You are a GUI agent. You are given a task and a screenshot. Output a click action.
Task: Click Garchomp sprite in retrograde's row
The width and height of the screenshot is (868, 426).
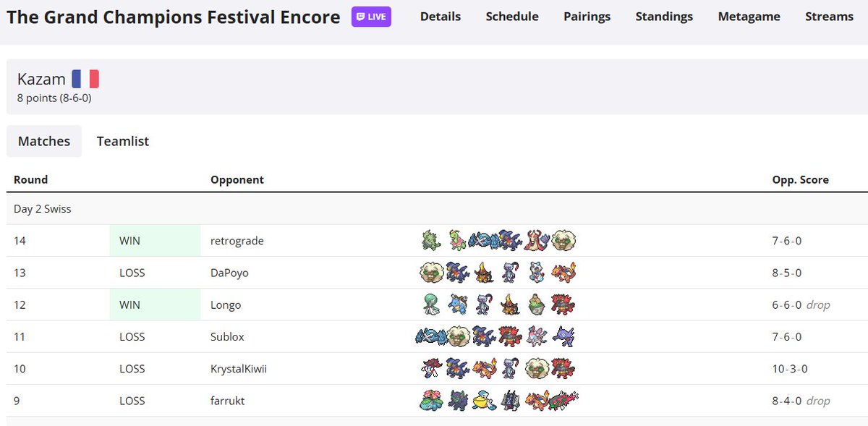tap(510, 241)
